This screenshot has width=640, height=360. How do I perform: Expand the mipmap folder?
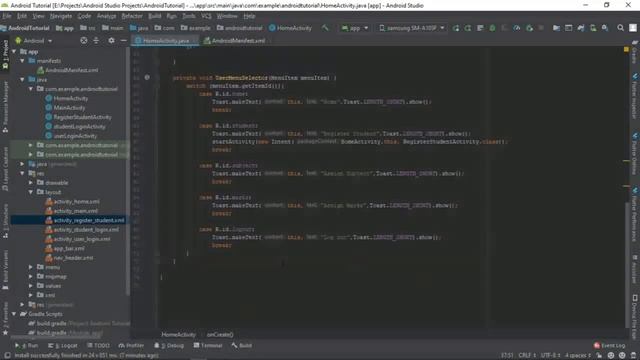click(31, 276)
